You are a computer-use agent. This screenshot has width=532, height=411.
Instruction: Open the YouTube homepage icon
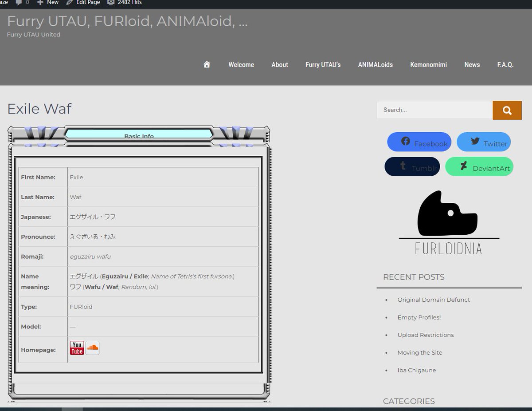coord(77,348)
